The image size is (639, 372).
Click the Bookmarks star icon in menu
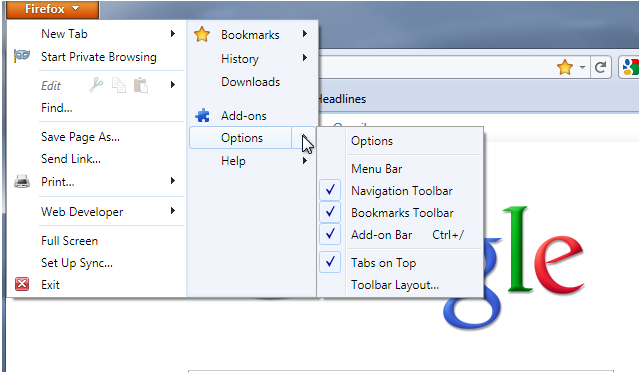[202, 35]
